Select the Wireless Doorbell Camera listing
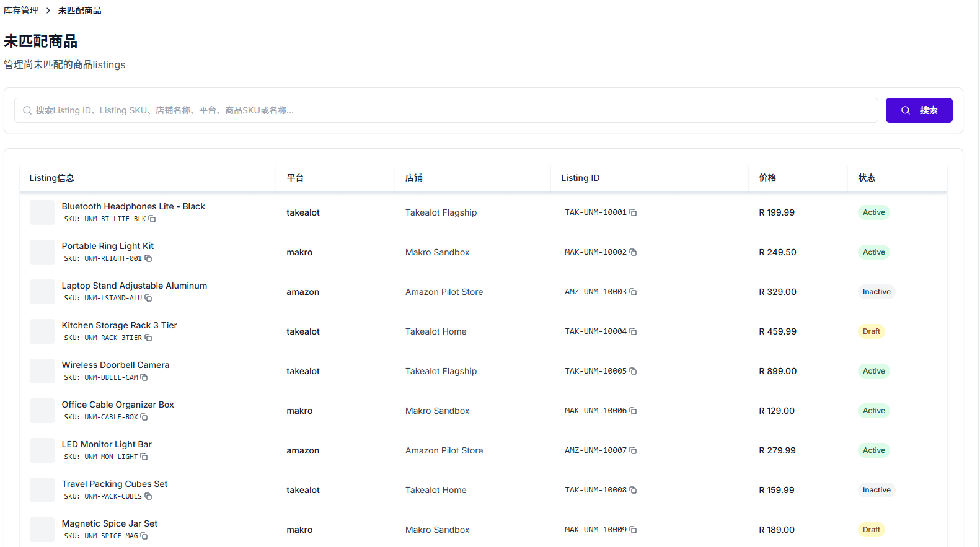Viewport: 980px width, 547px height. pyautogui.click(x=115, y=365)
